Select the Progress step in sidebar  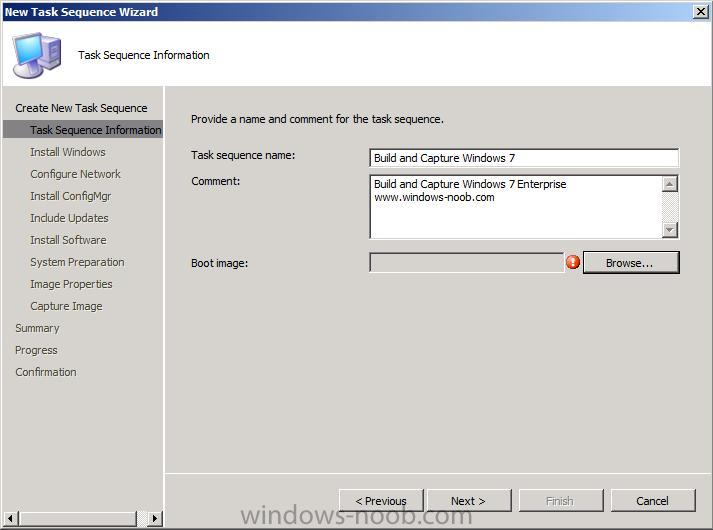point(36,350)
